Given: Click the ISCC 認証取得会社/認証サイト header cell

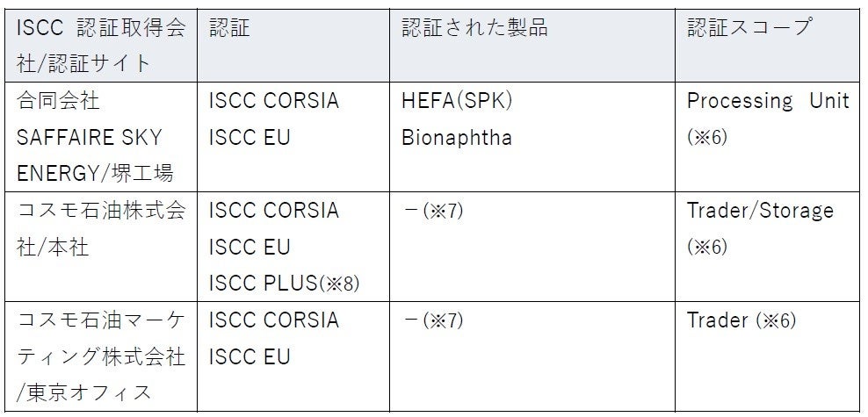Looking at the screenshot, I should click(x=102, y=44).
